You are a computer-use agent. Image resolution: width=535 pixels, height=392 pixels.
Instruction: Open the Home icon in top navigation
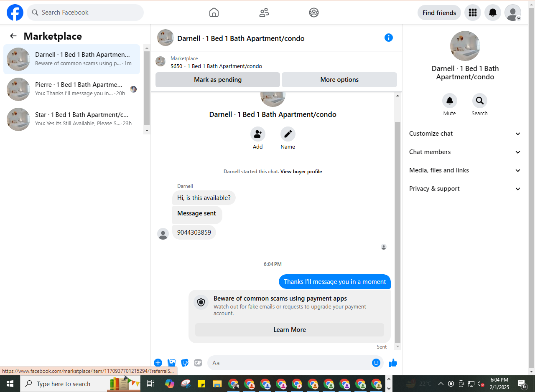click(x=214, y=13)
